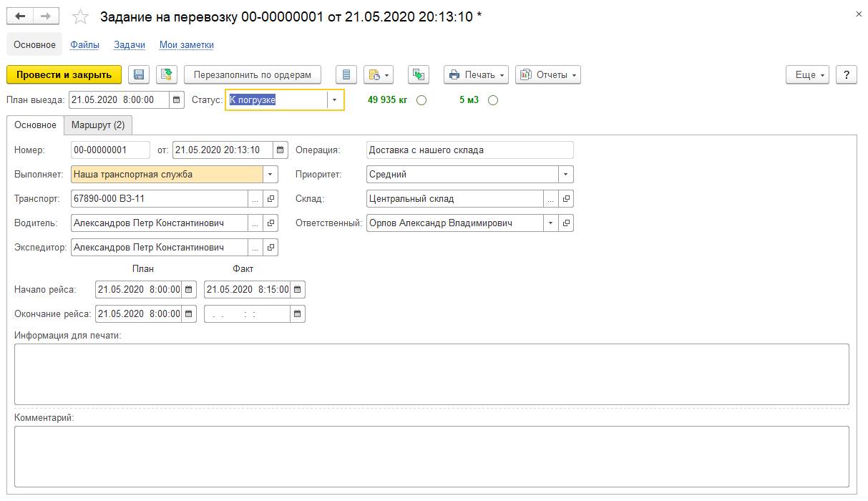The image size is (868, 501).
Task: Open the Выполняет dropdown list
Action: point(270,174)
